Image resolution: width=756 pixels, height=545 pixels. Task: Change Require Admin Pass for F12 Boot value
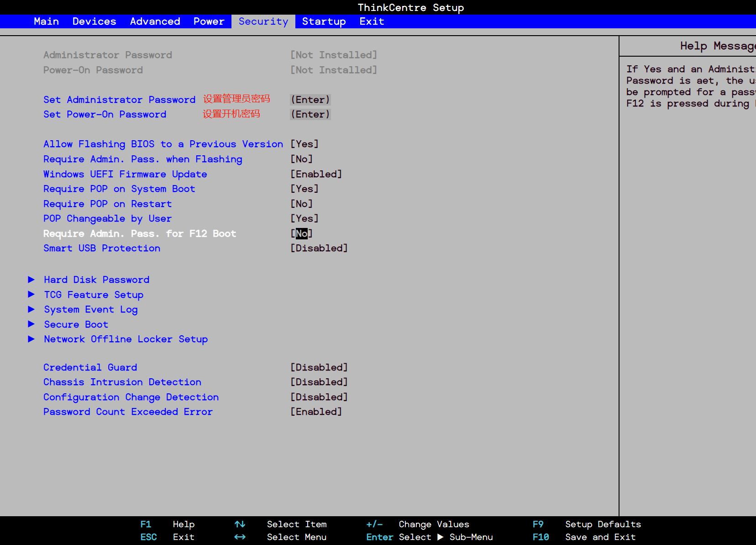pyautogui.click(x=301, y=233)
